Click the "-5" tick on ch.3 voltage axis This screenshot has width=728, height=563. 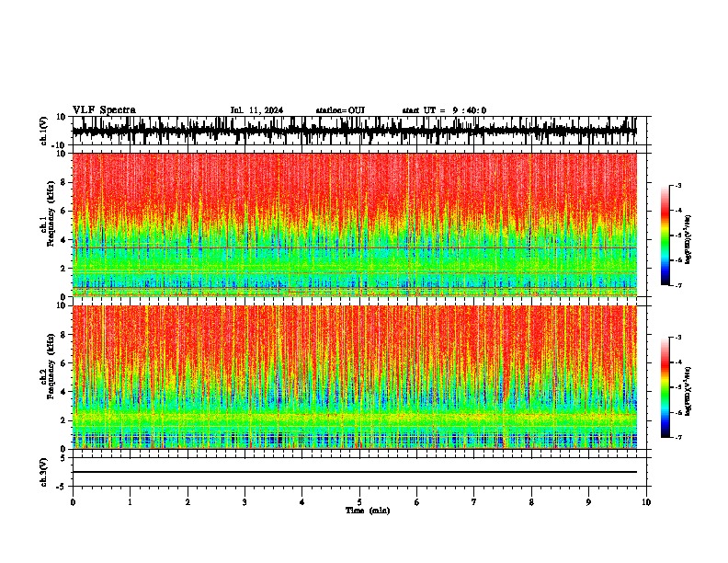tap(63, 487)
